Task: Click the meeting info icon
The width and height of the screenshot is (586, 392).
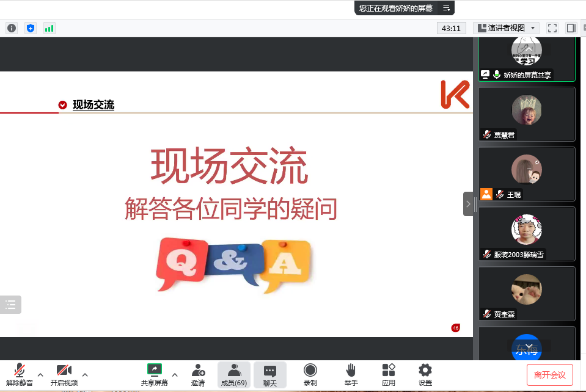Action: (12, 28)
